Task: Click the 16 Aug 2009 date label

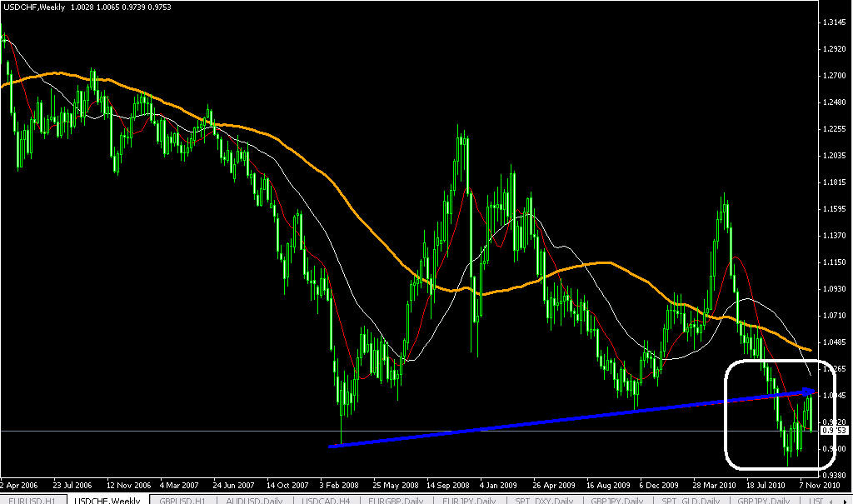Action: 607,485
